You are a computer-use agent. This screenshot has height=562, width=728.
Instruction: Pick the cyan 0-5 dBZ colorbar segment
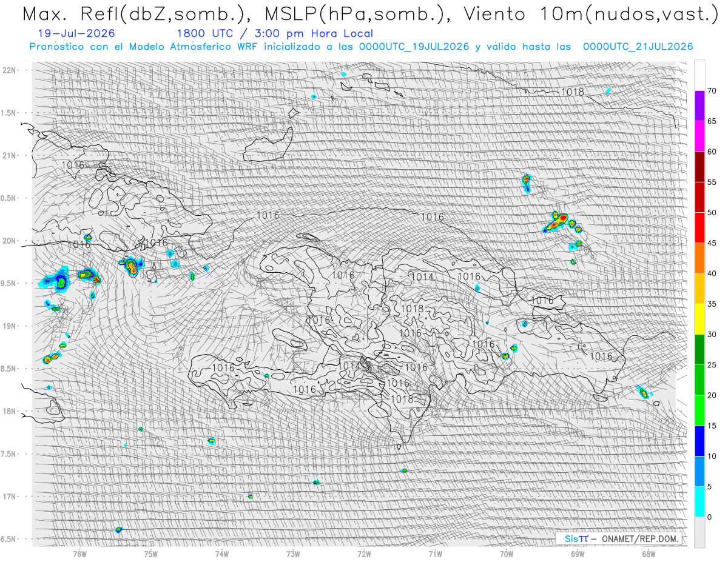coord(699,501)
